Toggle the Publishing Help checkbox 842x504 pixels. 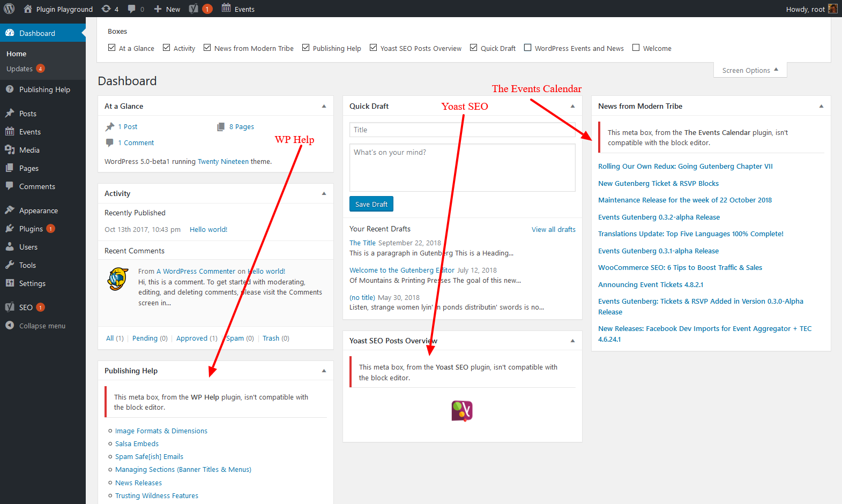306,48
